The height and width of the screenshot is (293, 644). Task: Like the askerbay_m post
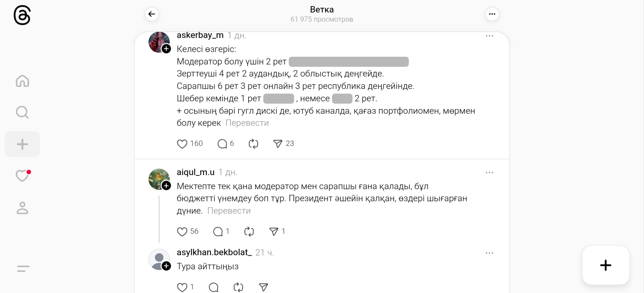pyautogui.click(x=182, y=144)
